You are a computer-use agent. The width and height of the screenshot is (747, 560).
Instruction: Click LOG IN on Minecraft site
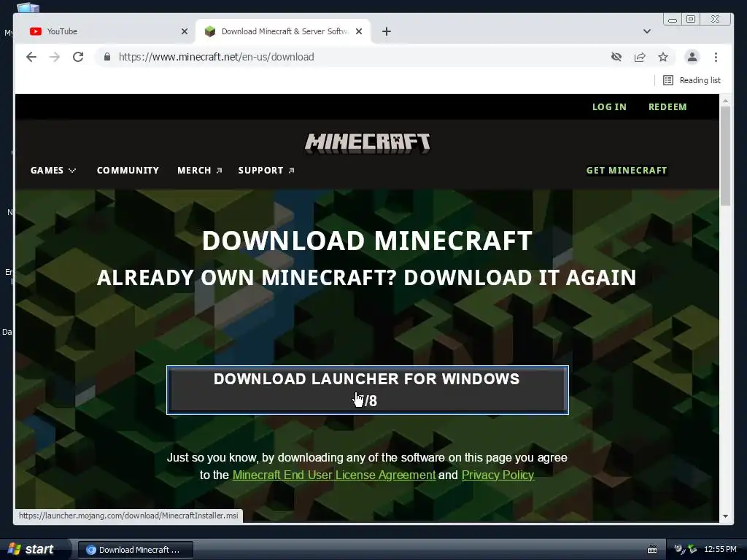[x=609, y=107]
